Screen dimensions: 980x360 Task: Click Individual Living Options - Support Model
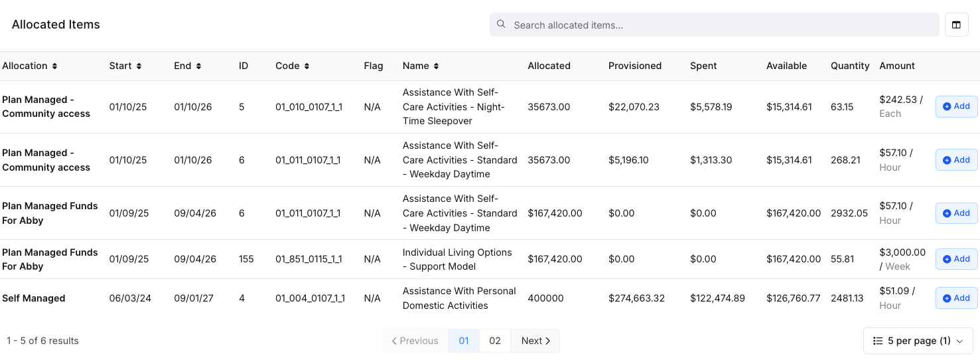coord(457,259)
